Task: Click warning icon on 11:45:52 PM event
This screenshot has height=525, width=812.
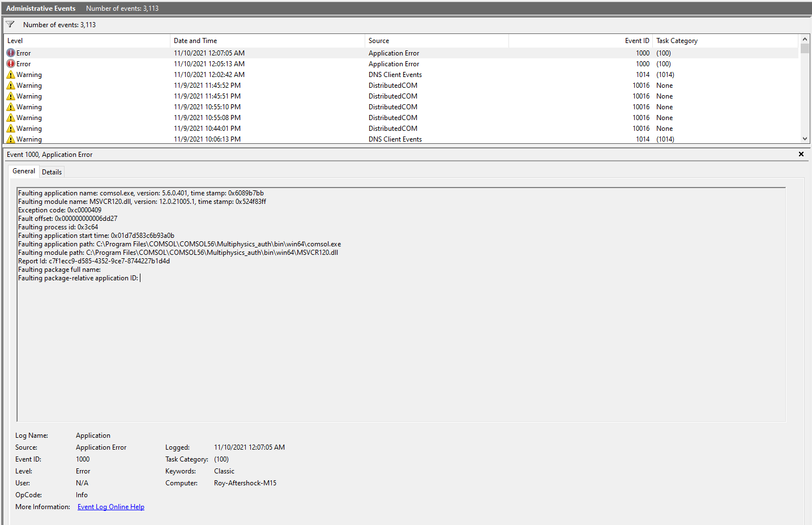Action: pos(11,86)
